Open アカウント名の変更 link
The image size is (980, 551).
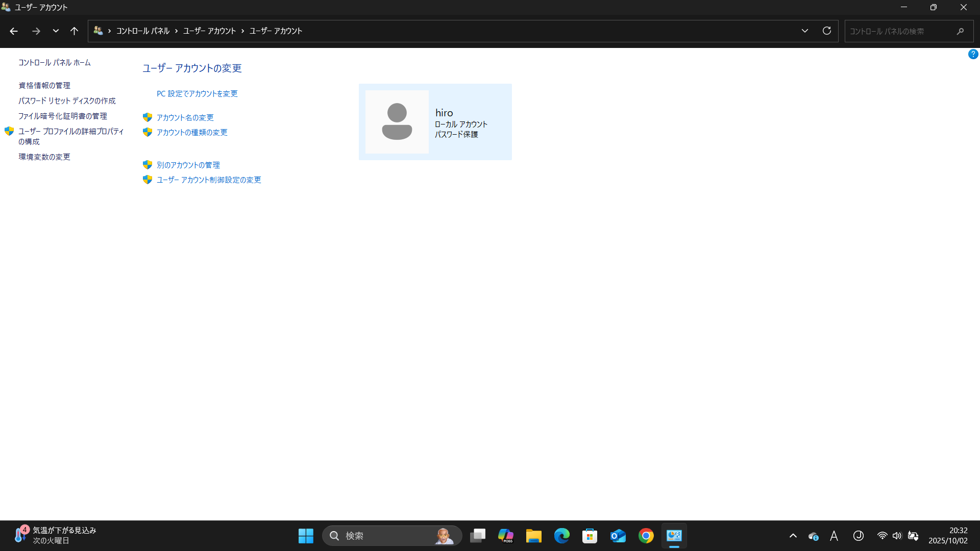tap(185, 117)
